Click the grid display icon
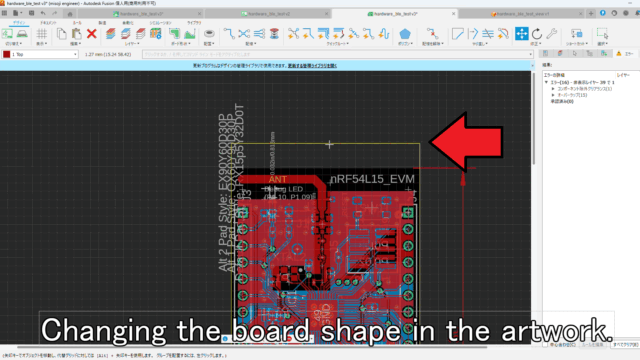Screen dimensions: 640x360 (x=42, y=33)
